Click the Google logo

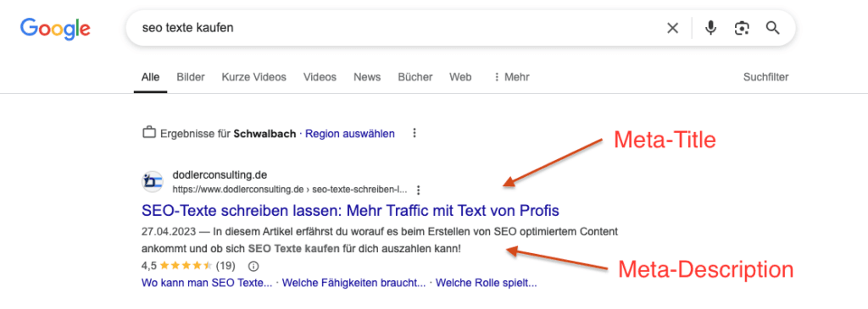point(55,29)
